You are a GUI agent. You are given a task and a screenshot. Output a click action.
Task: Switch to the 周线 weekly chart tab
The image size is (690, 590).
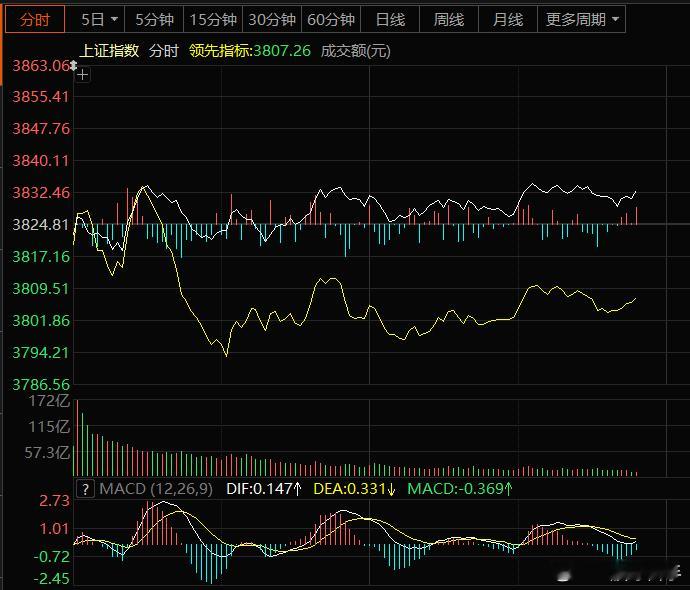[x=449, y=19]
